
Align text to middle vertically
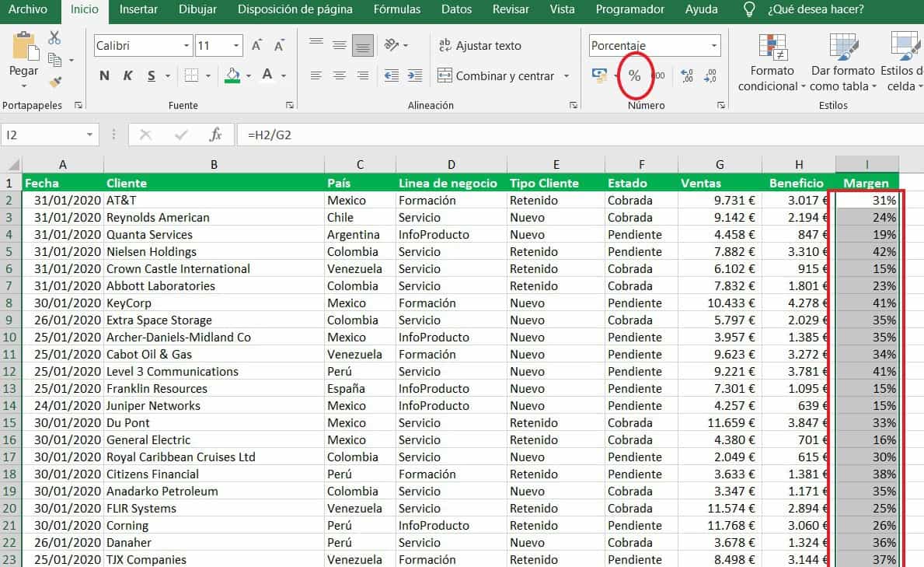pos(340,45)
